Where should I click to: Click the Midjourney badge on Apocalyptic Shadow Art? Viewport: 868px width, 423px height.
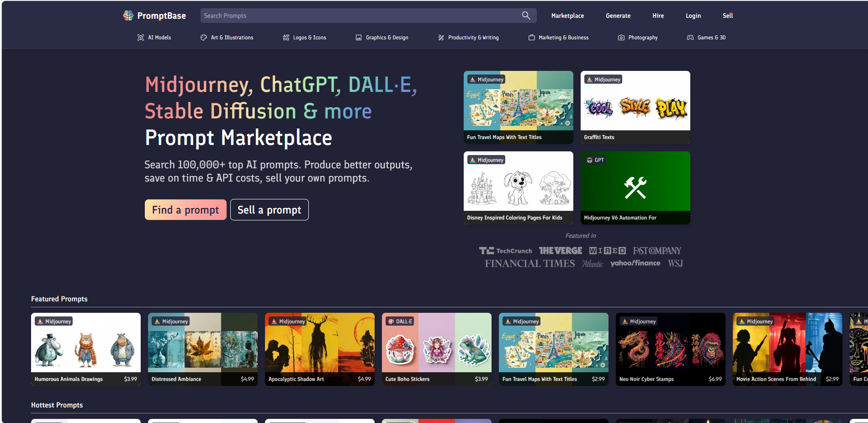click(x=288, y=321)
